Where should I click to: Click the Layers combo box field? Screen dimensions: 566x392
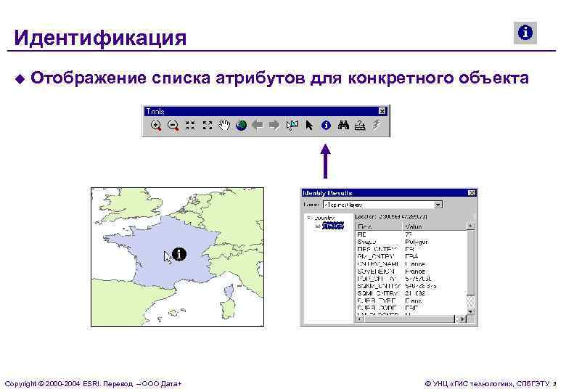pyautogui.click(x=382, y=205)
